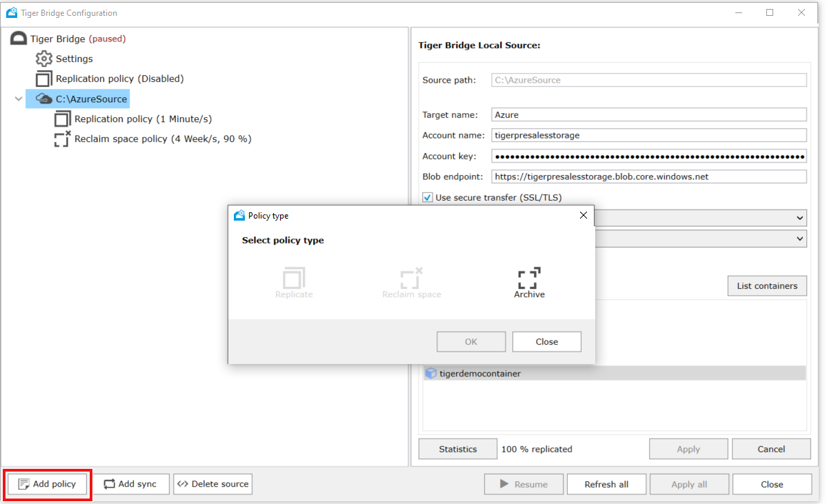Choose the Replicate policy icon in dialog
The image size is (827, 504).
click(294, 278)
